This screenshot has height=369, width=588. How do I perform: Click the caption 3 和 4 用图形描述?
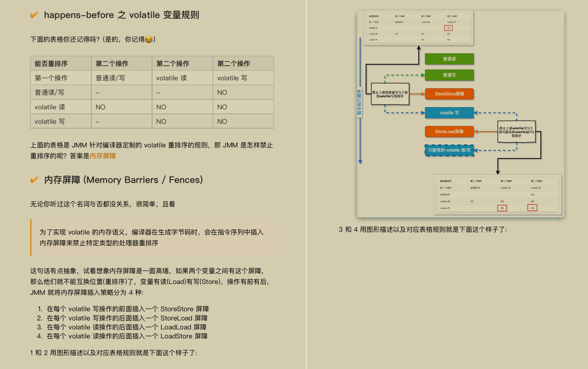[423, 229]
